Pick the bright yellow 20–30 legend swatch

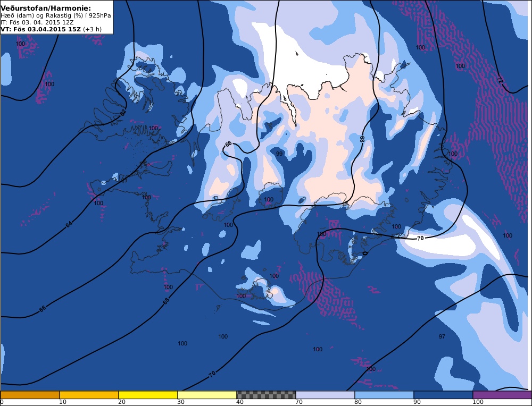point(148,394)
